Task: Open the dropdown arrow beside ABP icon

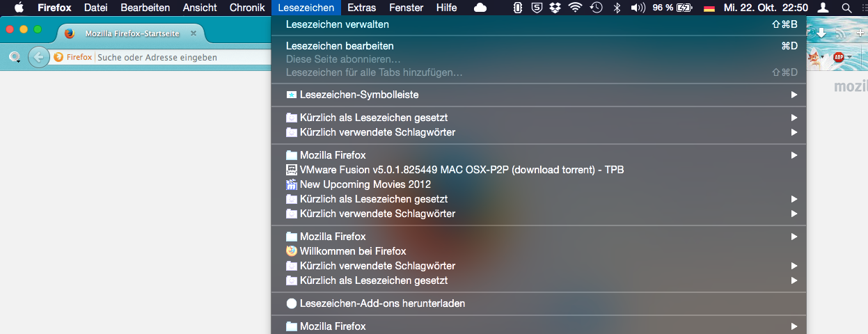Action: click(849, 57)
